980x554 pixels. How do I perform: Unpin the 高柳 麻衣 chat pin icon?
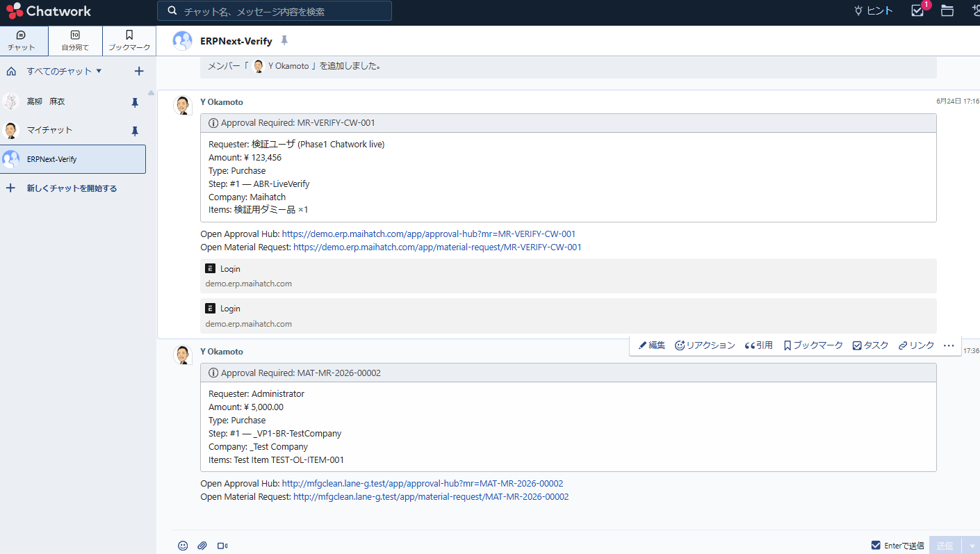pyautogui.click(x=135, y=102)
